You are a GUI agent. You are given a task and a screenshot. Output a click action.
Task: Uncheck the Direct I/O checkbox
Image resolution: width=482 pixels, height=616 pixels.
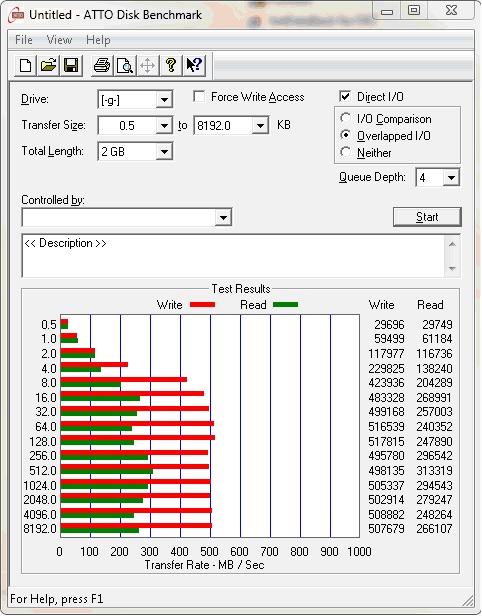pos(345,96)
